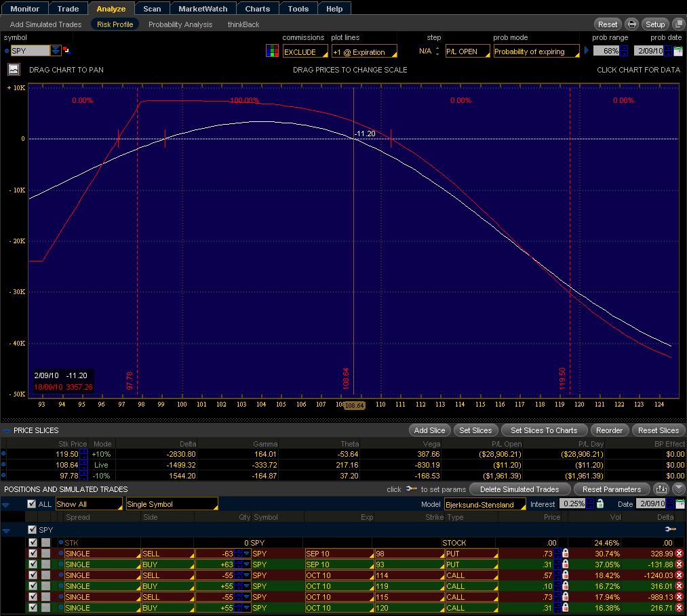
Task: Click the Interest rate lock icon
Action: 599,504
